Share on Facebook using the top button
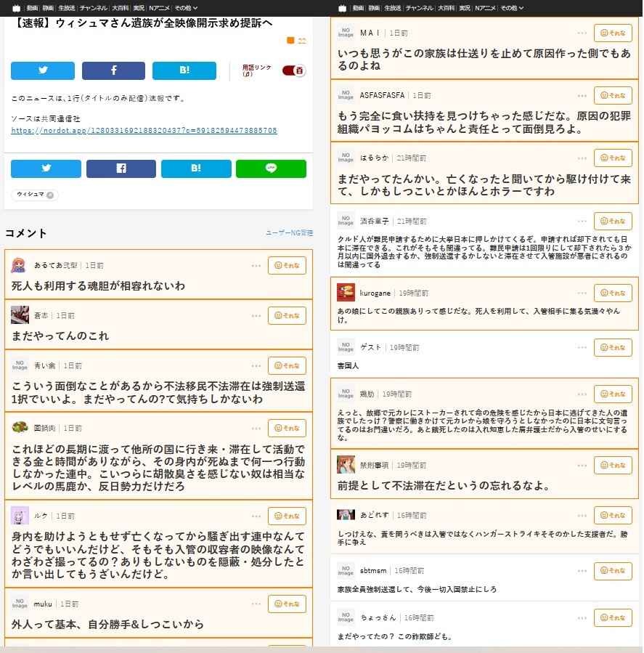The width and height of the screenshot is (644, 653). [113, 70]
